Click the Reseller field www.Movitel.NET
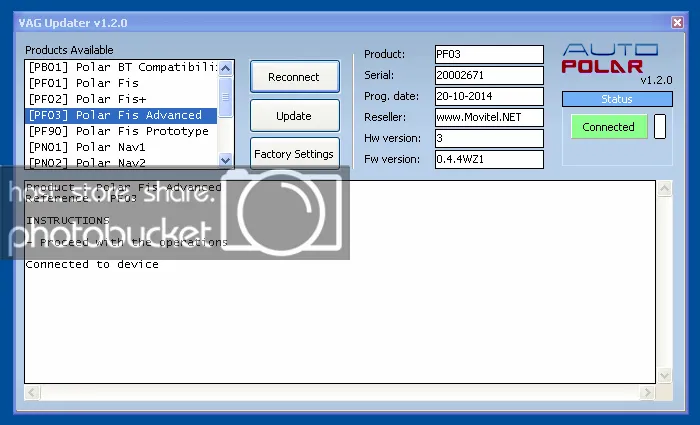The height and width of the screenshot is (425, 700). (489, 117)
